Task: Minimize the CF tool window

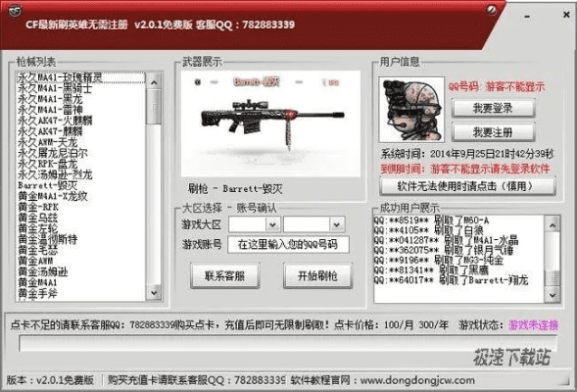Action: point(528,16)
